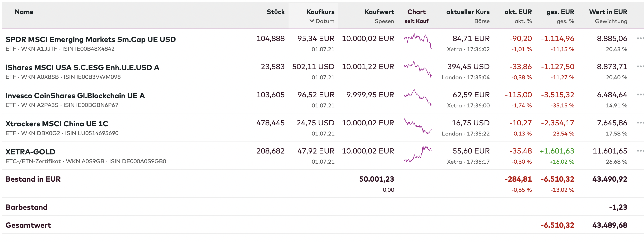Sort by Datum using the chevron arrow

pos(312,21)
